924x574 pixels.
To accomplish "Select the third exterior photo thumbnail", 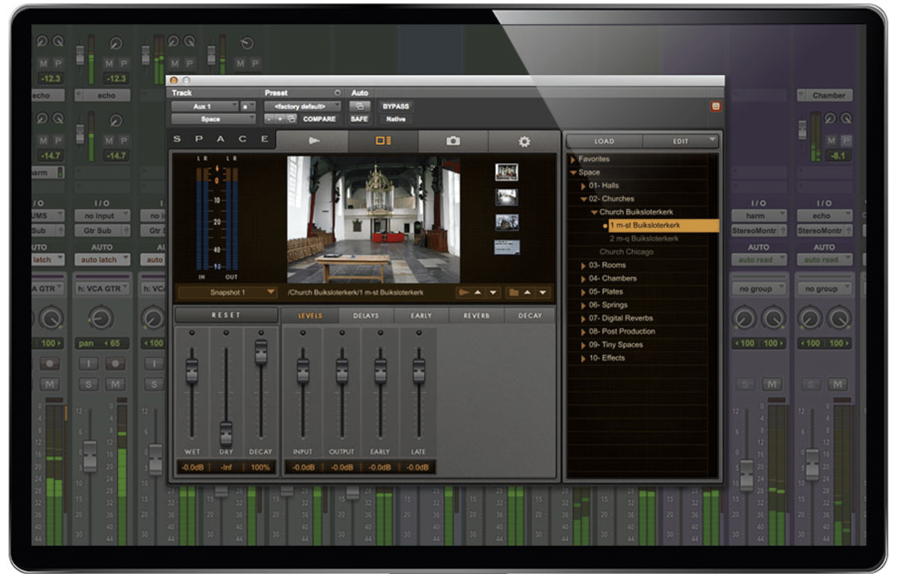I will (506, 222).
